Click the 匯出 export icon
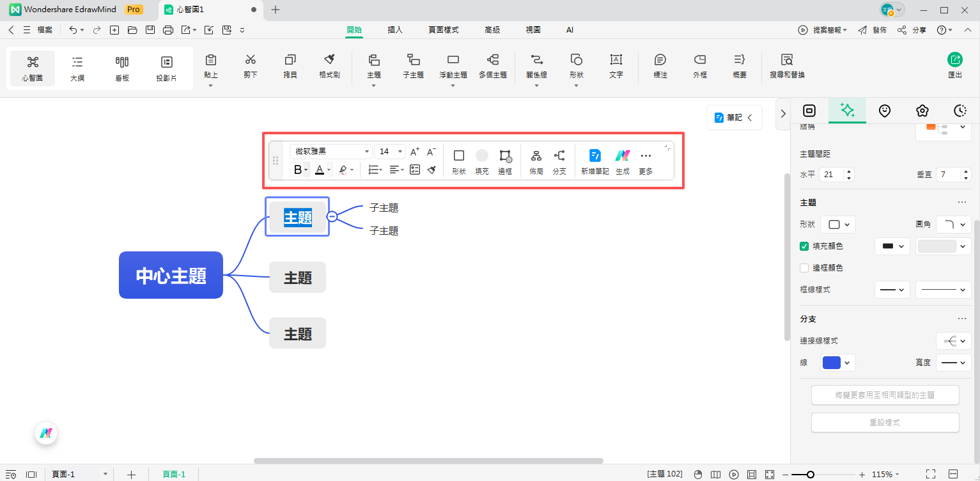This screenshot has height=481, width=980. pos(954,60)
